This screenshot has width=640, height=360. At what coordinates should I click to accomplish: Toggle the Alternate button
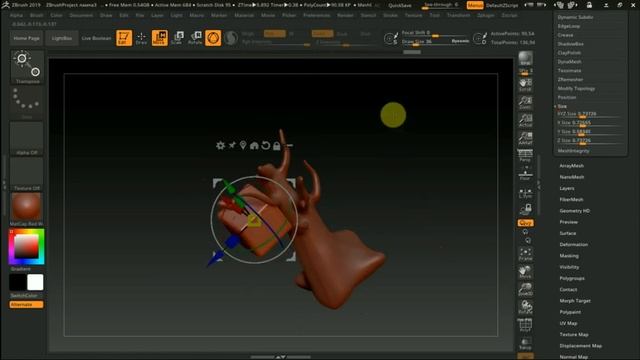(26, 304)
